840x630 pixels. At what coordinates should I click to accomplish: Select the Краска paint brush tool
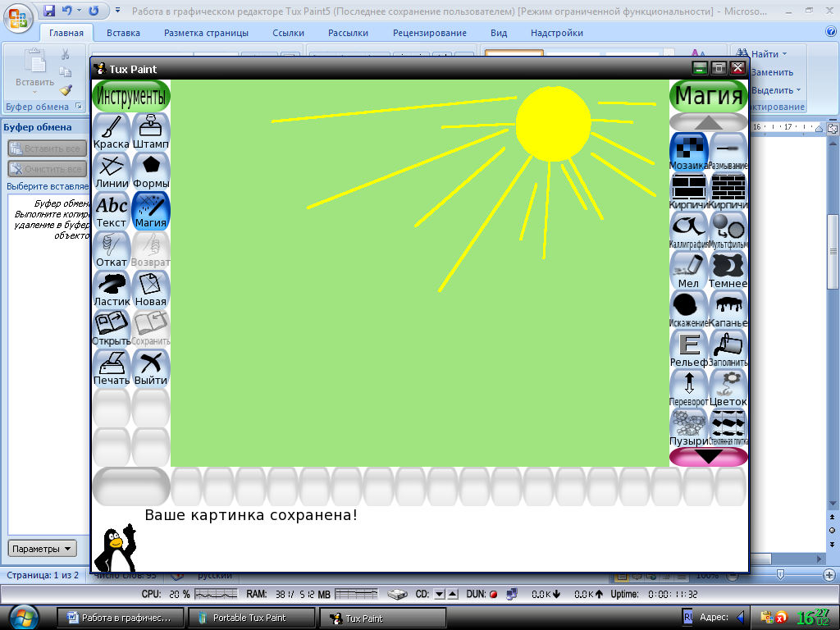tap(112, 132)
